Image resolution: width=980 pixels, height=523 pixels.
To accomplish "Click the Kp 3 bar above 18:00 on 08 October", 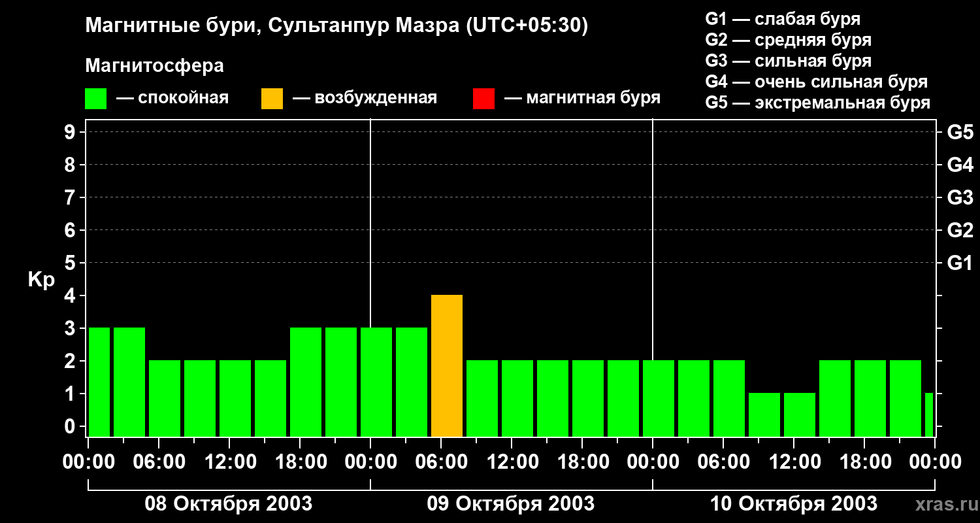I will coord(306,382).
